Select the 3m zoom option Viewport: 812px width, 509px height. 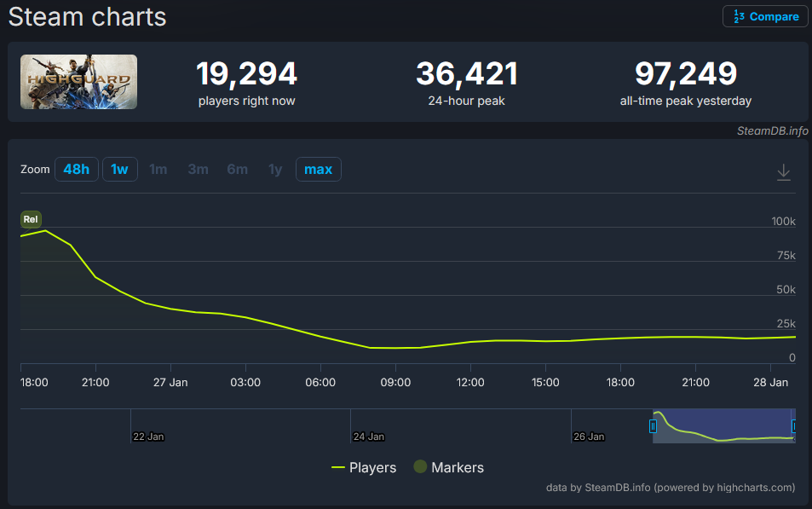point(198,170)
